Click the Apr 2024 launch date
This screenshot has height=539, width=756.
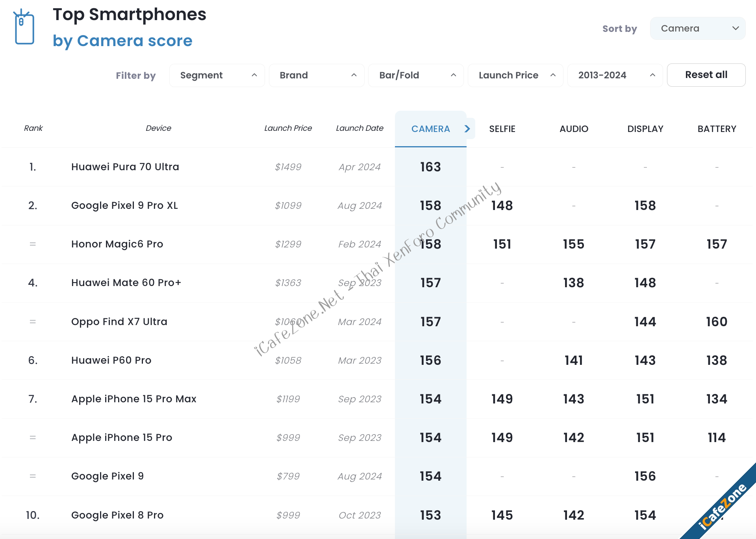point(359,167)
